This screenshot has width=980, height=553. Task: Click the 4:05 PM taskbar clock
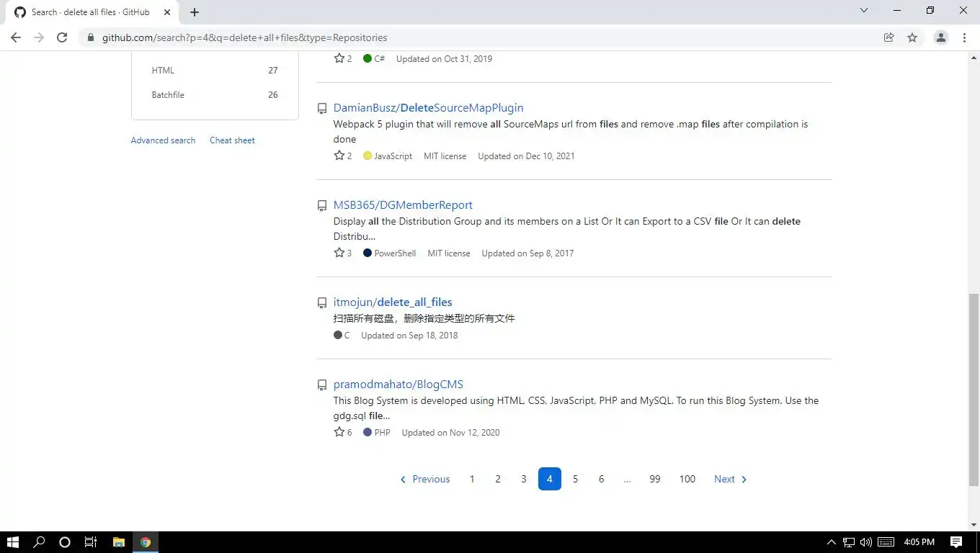point(919,542)
